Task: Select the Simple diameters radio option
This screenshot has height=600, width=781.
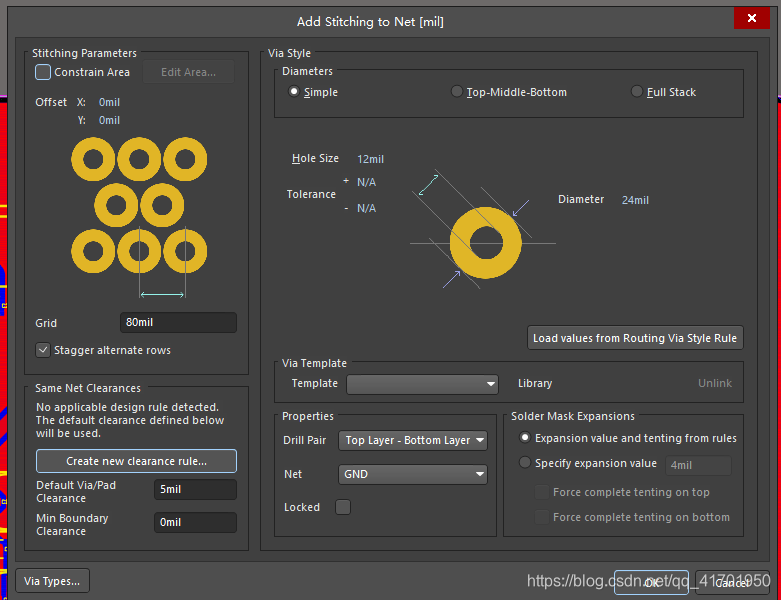Action: point(294,92)
